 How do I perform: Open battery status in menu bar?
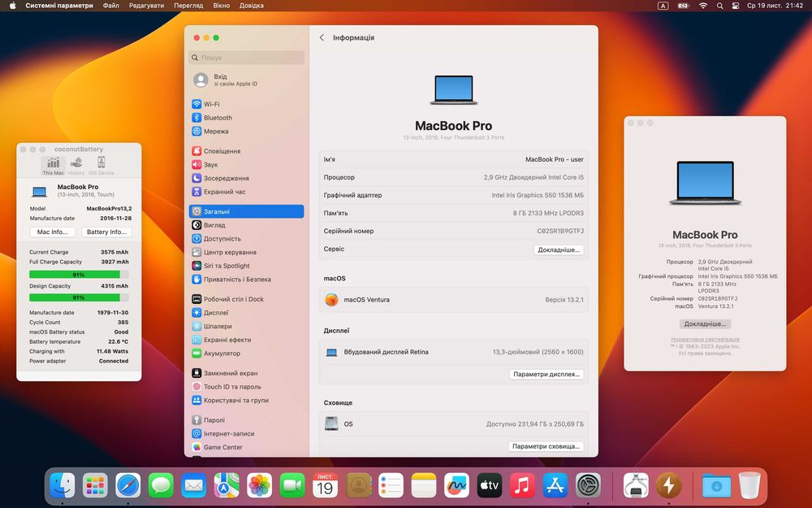[684, 6]
